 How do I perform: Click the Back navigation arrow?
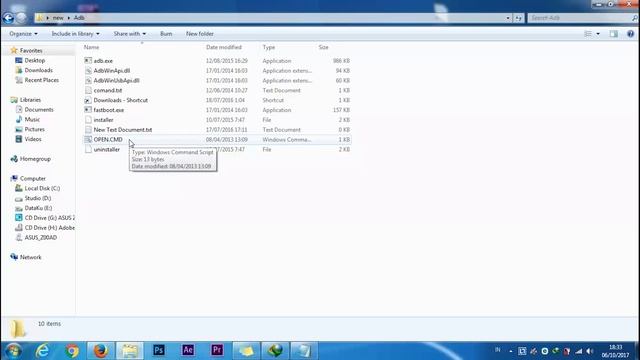8,18
